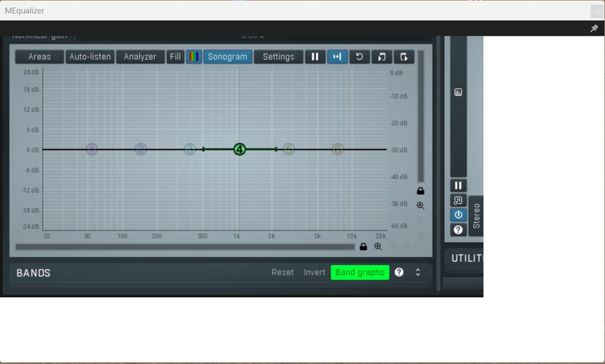Collapse the Bands panel with the arrows
605x364 pixels.
click(418, 272)
